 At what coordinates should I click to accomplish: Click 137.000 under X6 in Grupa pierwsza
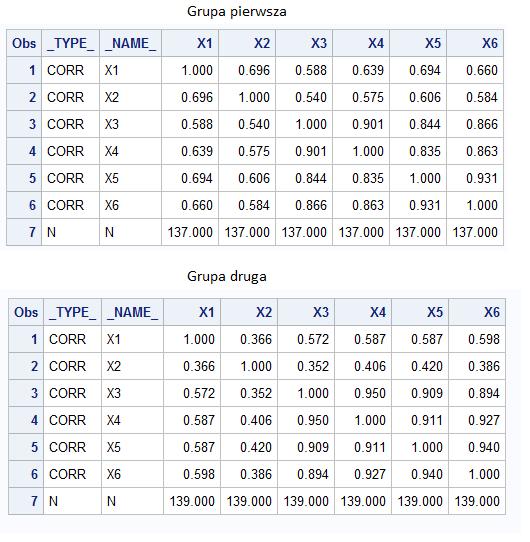475,232
